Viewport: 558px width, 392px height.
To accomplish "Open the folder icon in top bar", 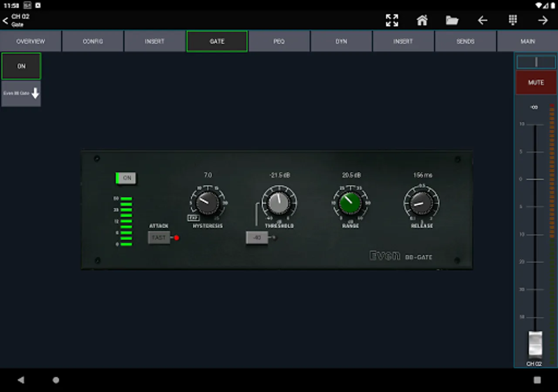I will [x=452, y=20].
